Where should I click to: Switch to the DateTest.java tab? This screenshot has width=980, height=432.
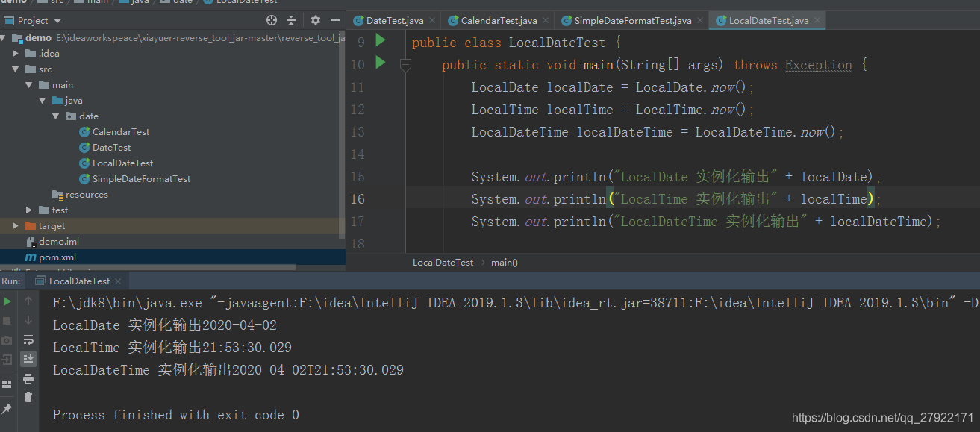tap(395, 21)
